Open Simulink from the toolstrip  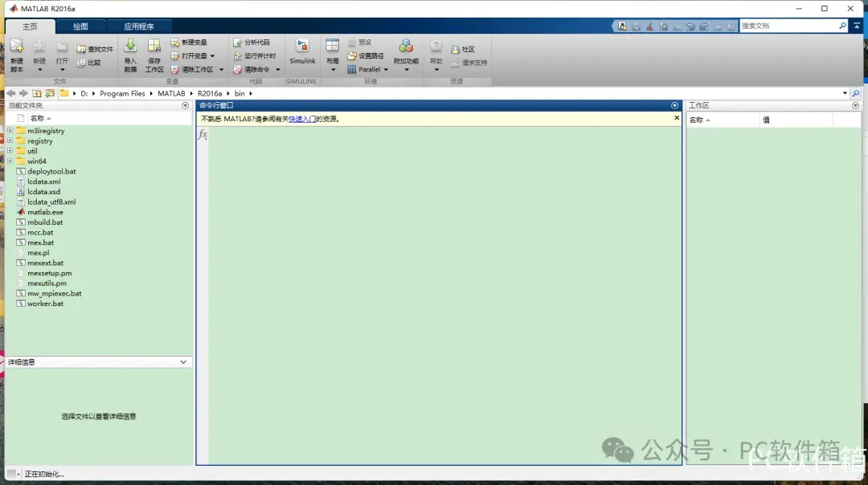(302, 52)
